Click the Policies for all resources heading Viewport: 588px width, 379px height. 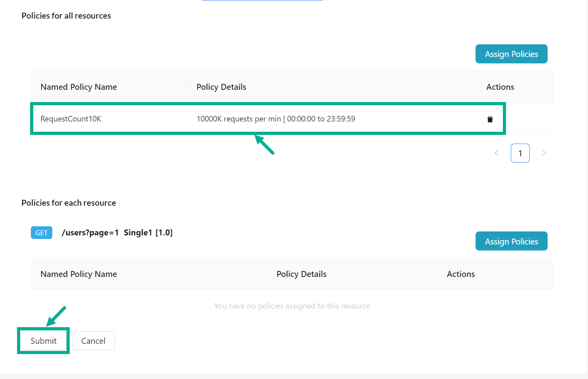pos(66,16)
